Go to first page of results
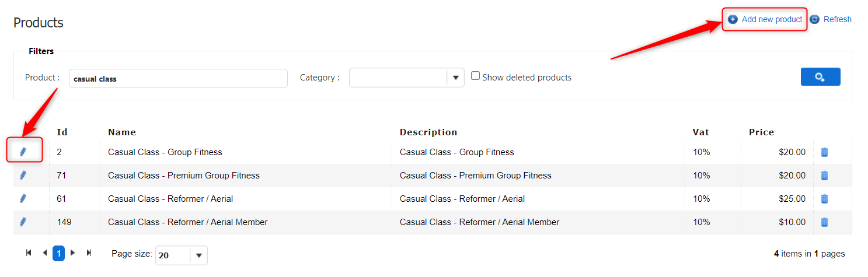Screen dimensions: 868x277 [29, 253]
